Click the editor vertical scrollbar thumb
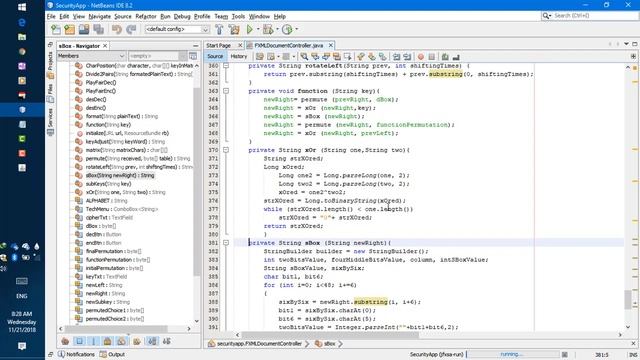640x360 pixels. (628, 300)
